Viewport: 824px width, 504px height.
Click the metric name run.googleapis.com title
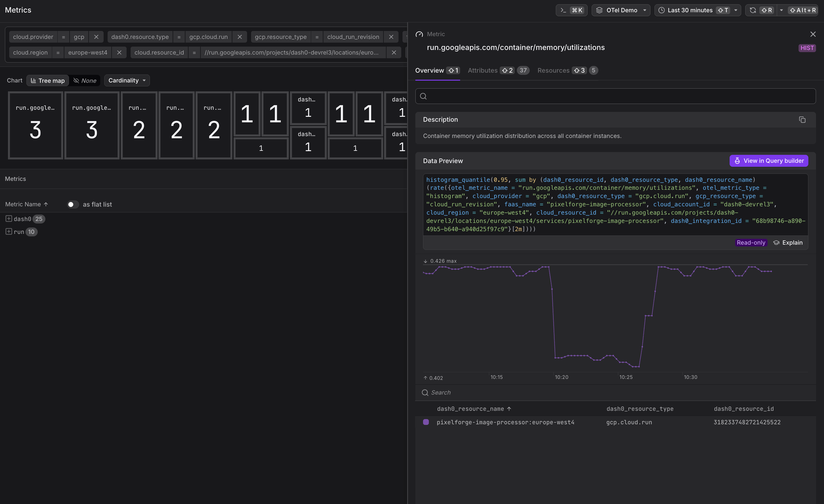tap(516, 48)
